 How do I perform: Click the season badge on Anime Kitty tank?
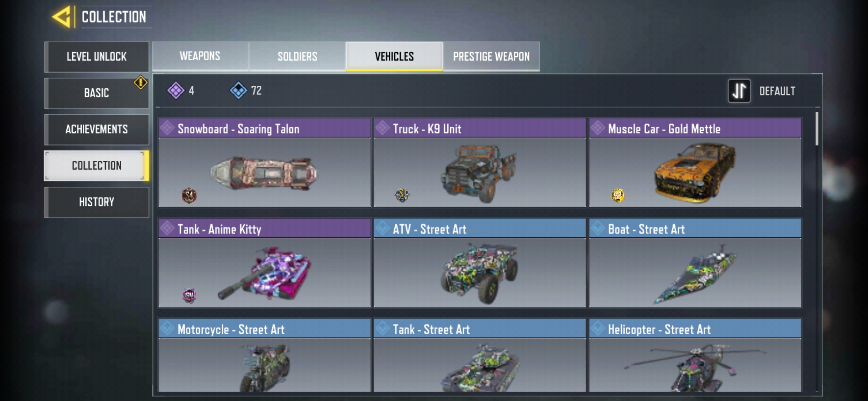pyautogui.click(x=189, y=296)
